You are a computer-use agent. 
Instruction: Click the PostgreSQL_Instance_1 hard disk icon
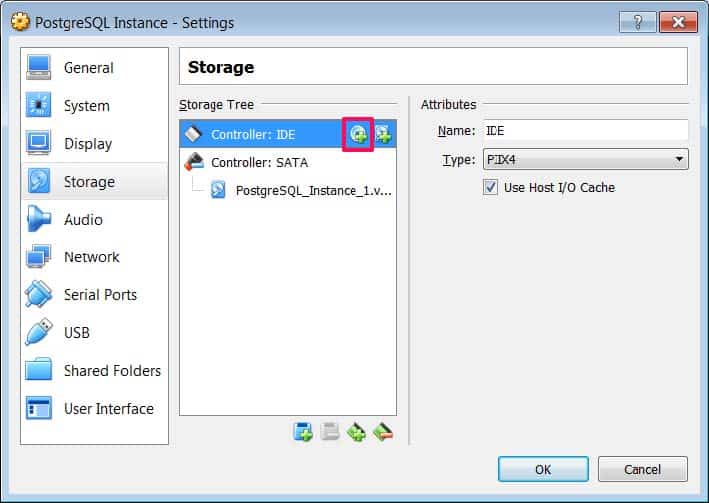point(218,190)
